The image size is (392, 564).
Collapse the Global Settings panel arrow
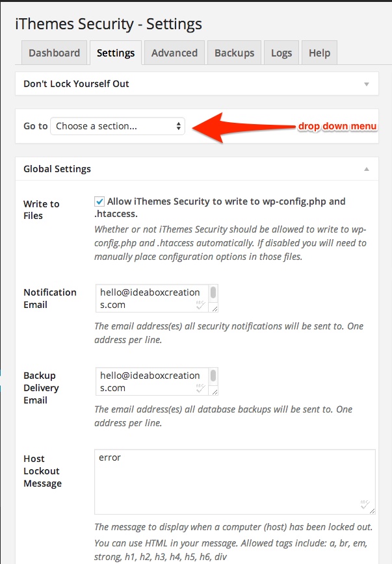point(367,169)
